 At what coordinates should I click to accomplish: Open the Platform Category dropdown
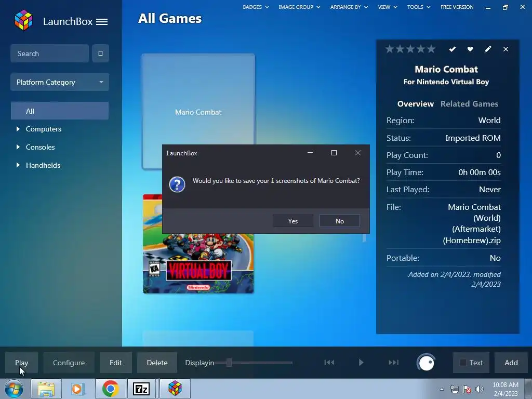(60, 82)
